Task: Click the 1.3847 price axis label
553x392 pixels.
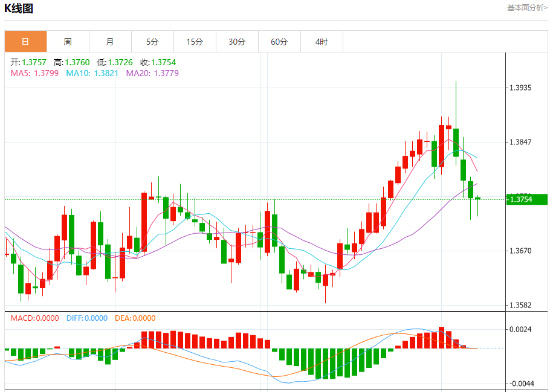Action: click(x=520, y=142)
